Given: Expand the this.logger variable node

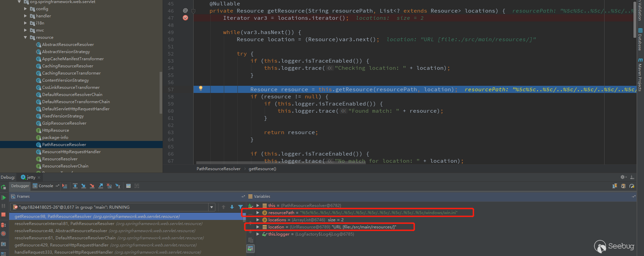Looking at the screenshot, I should [x=258, y=234].
